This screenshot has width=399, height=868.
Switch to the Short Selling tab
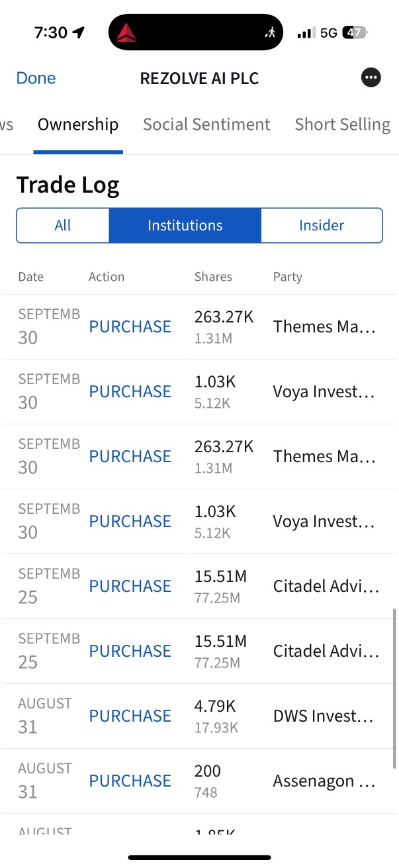pos(343,124)
